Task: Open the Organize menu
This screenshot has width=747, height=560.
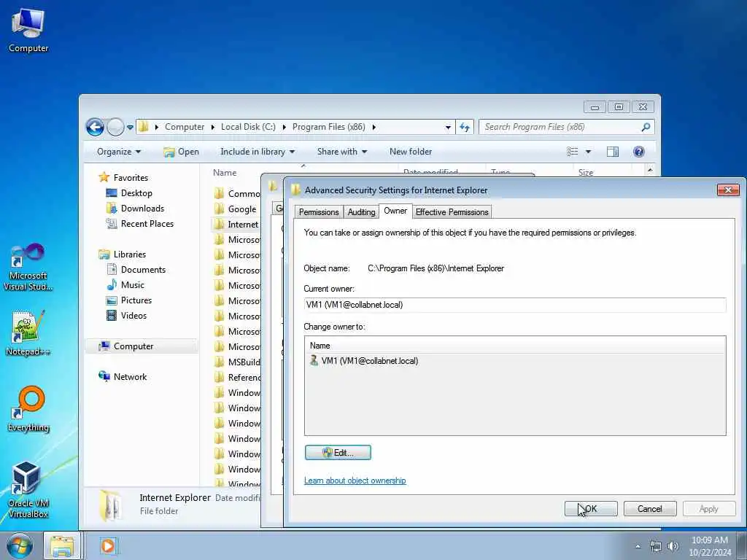Action: (x=119, y=152)
